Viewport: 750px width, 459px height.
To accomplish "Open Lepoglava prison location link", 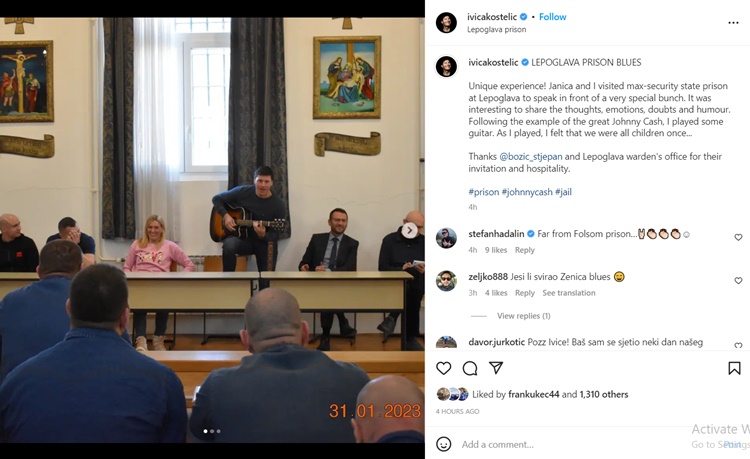I will coord(496,30).
